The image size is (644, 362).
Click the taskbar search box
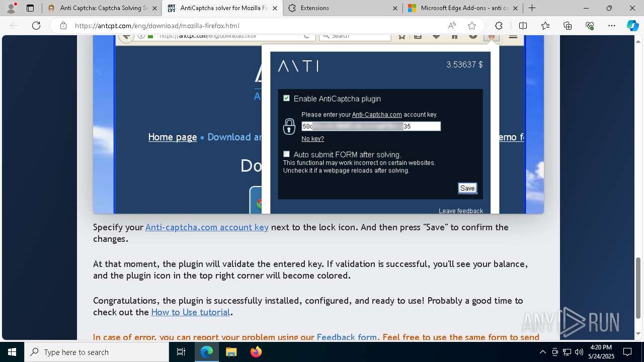(x=97, y=352)
